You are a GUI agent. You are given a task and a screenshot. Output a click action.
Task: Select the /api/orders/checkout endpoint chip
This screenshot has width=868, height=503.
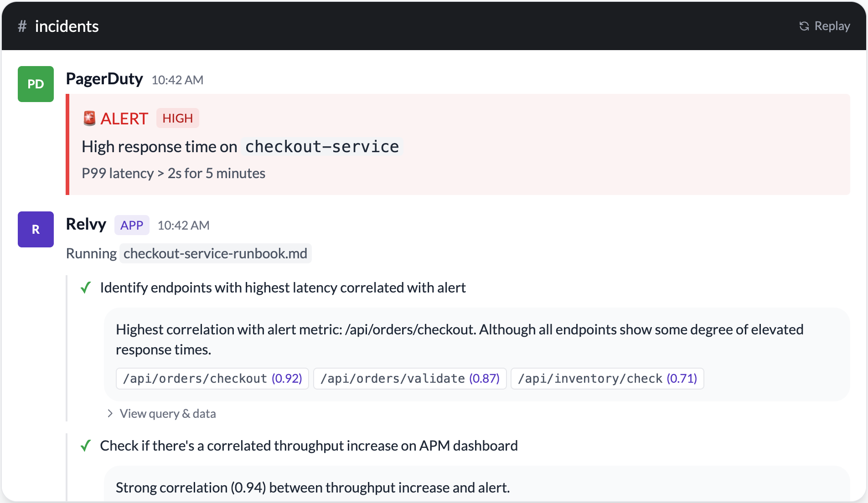click(212, 379)
